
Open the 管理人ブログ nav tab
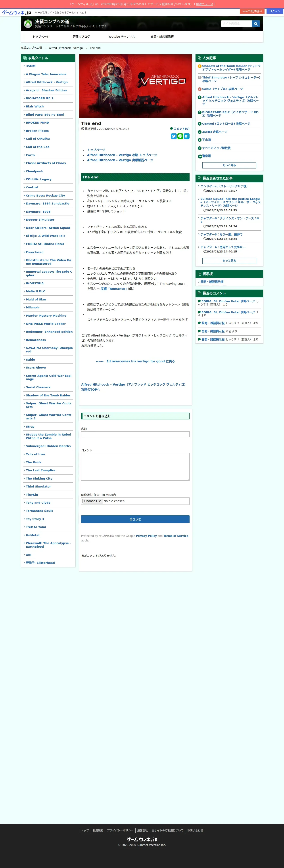(x=81, y=37)
